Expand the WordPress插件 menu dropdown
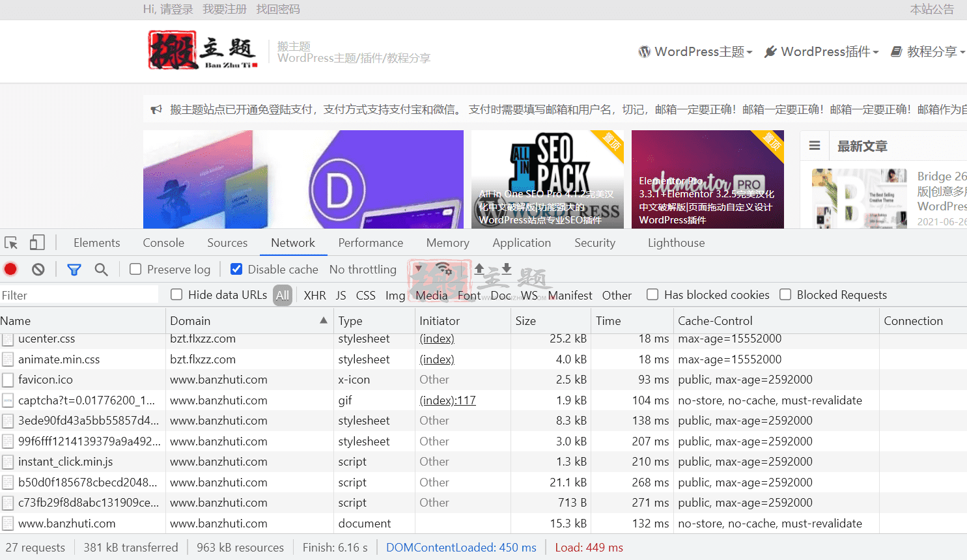Screen dimensions: 967x560 821,51
